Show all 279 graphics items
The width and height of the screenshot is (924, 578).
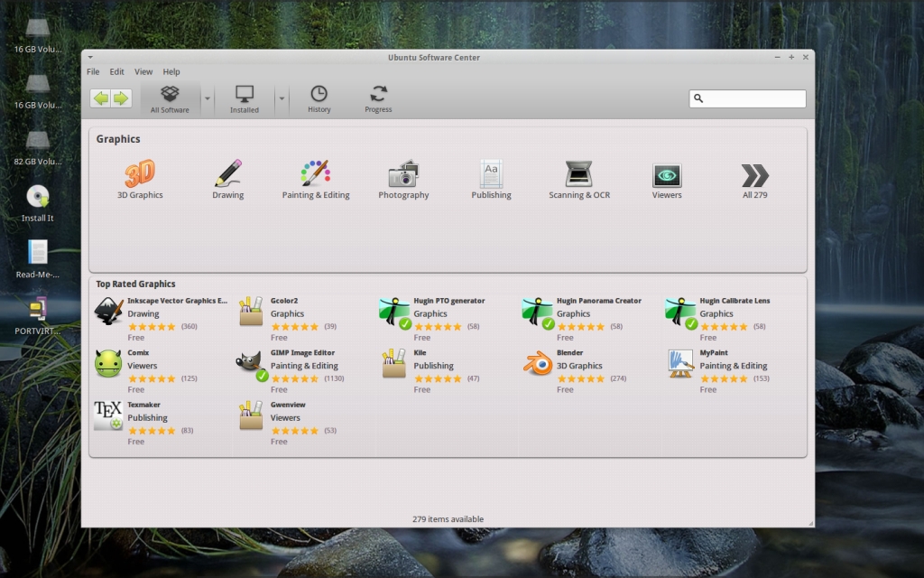(754, 177)
